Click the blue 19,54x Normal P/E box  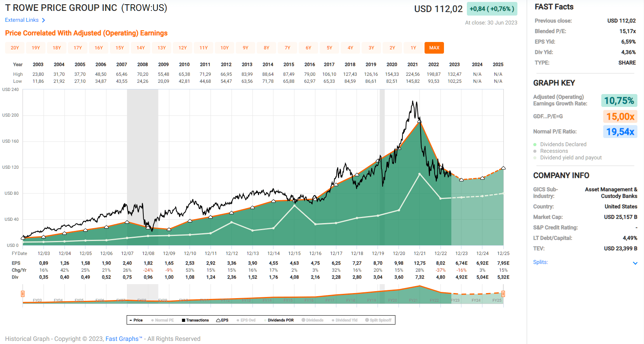620,132
